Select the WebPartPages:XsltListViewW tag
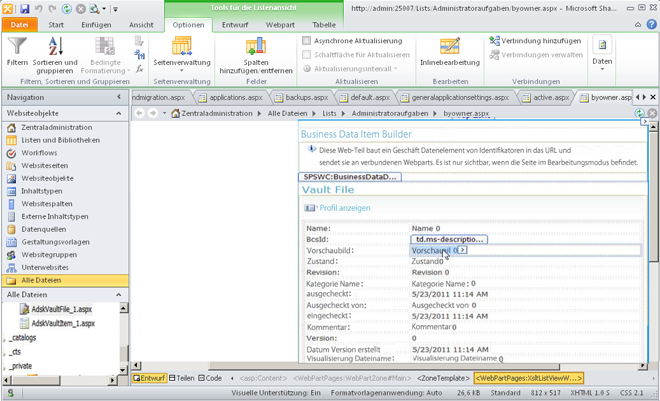660x401 pixels. [528, 378]
